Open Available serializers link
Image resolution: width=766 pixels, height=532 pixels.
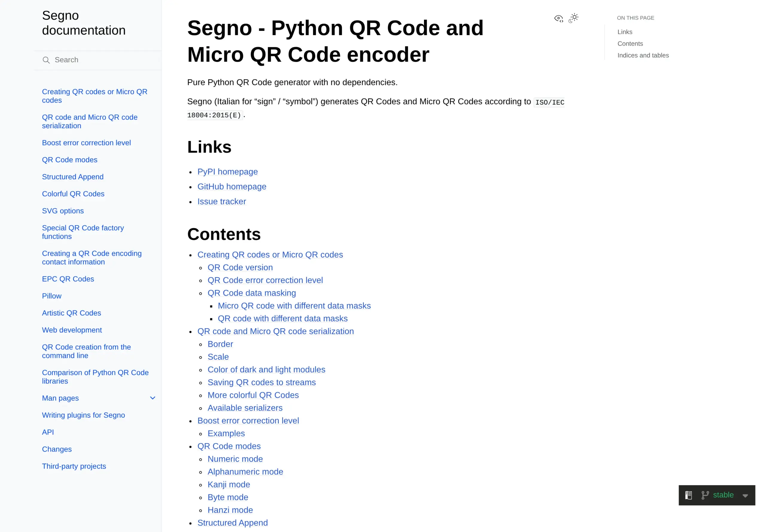(x=245, y=408)
